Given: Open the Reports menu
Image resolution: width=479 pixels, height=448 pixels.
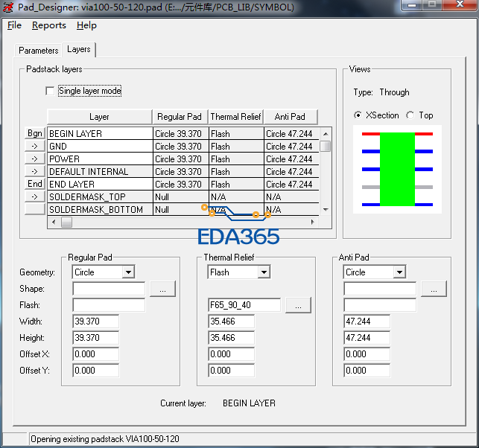Looking at the screenshot, I should click(49, 25).
